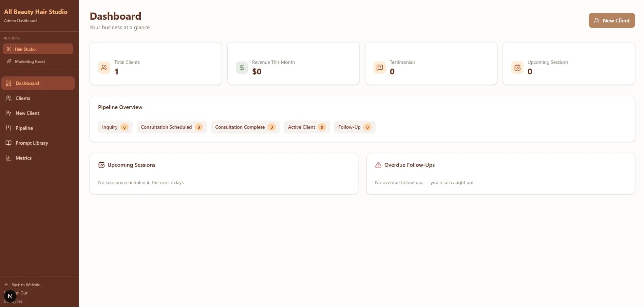Open the Prompt Library section
Image resolution: width=644 pixels, height=307 pixels.
32,143
